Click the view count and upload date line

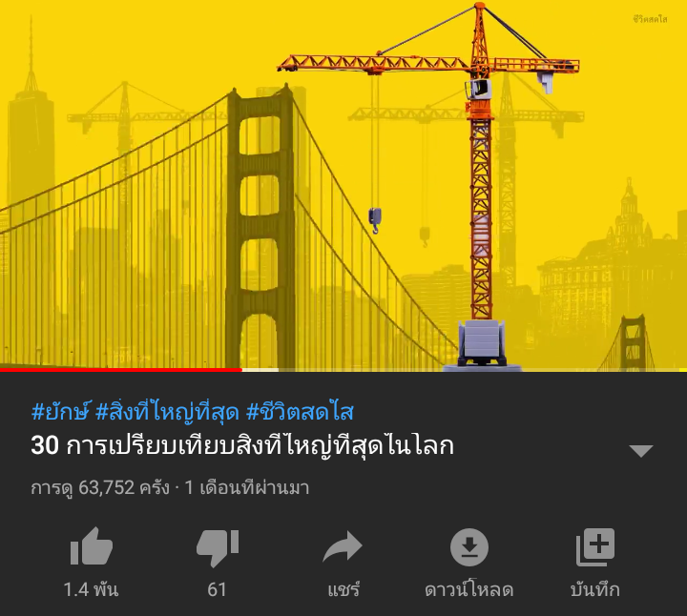coord(170,487)
